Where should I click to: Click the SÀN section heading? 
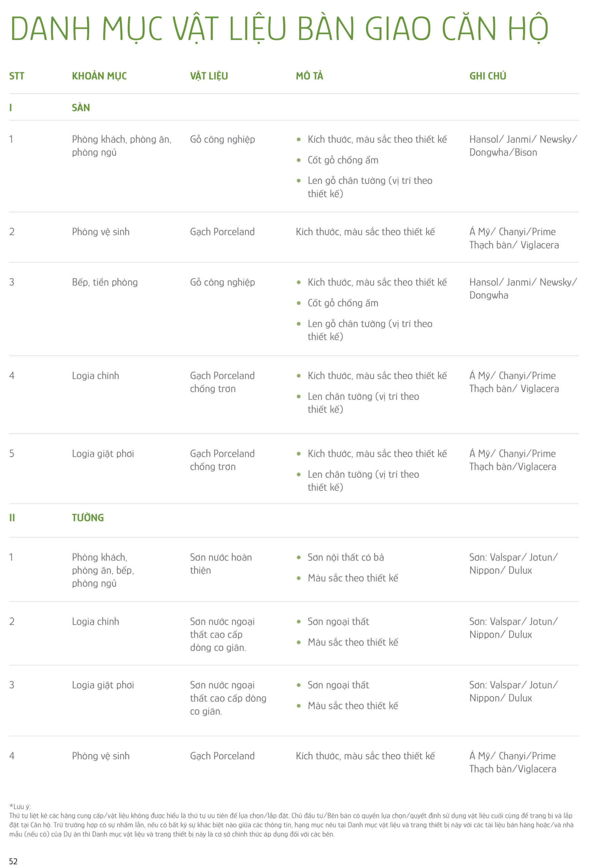coord(81,108)
